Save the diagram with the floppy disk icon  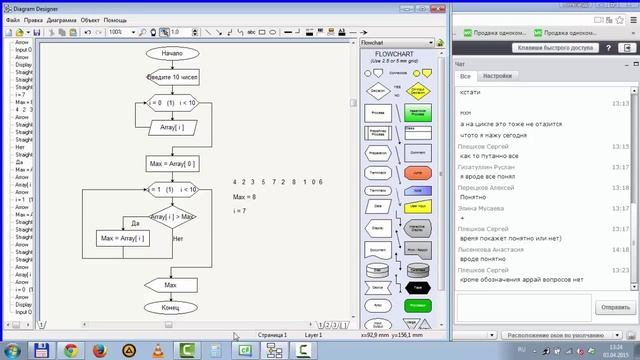point(37,32)
